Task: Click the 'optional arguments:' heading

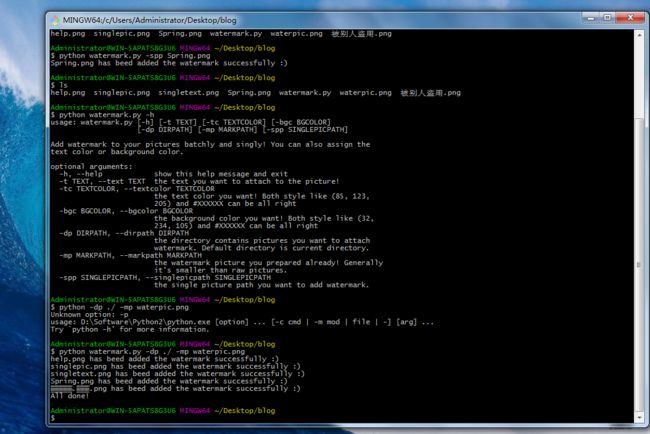Action: coord(91,167)
